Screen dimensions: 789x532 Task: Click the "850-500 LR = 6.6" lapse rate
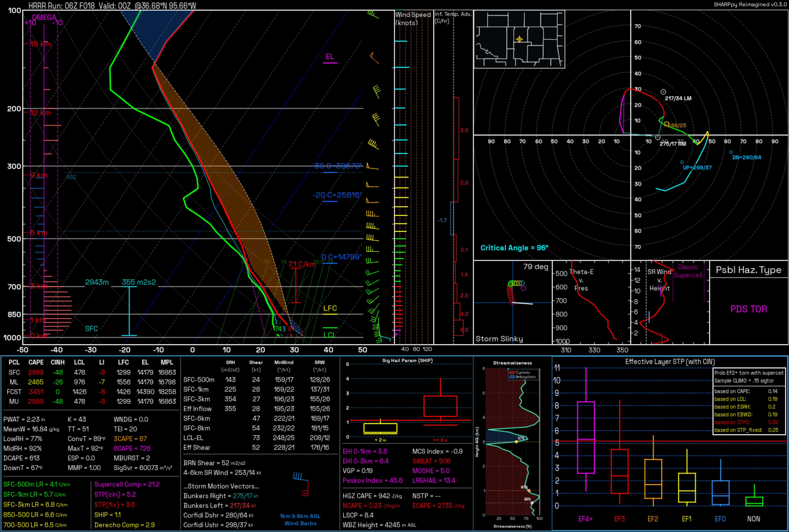35,515
